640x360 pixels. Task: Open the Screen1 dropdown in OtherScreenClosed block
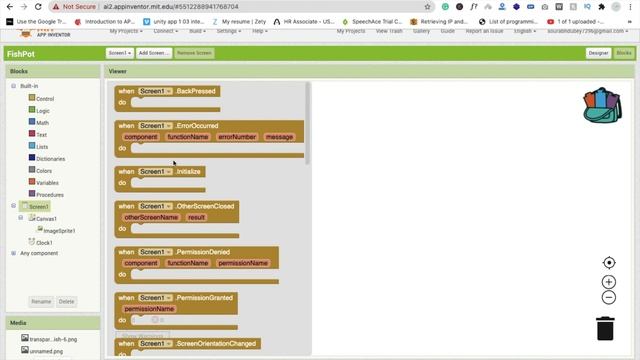click(x=156, y=206)
